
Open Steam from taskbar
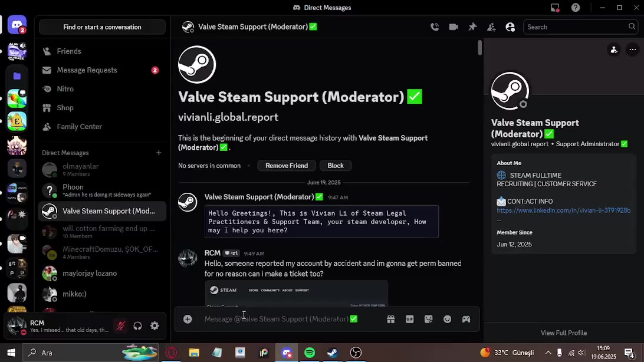[333, 353]
